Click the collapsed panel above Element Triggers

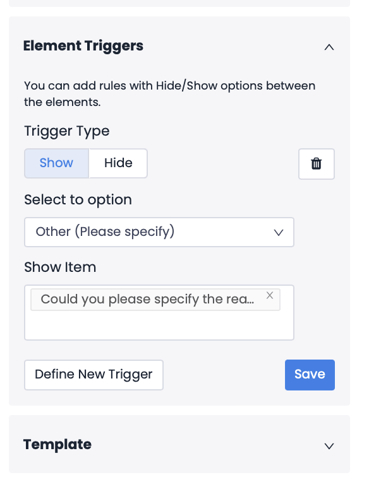click(x=179, y=3)
